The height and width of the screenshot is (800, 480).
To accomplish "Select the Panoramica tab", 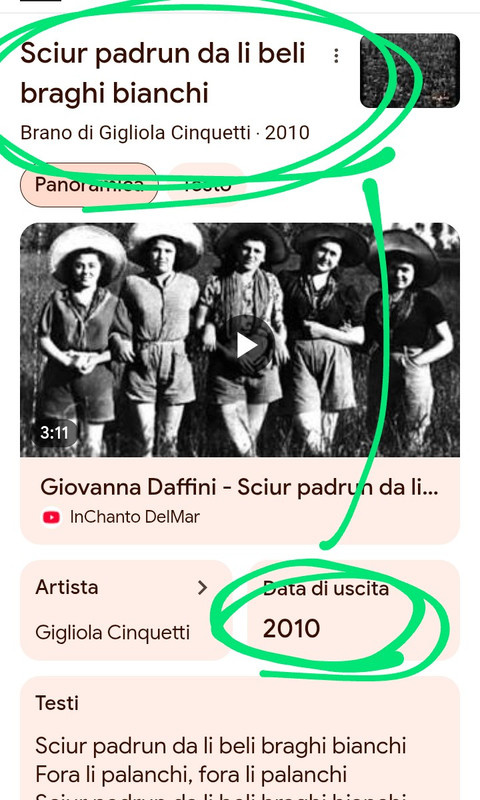I will [89, 184].
